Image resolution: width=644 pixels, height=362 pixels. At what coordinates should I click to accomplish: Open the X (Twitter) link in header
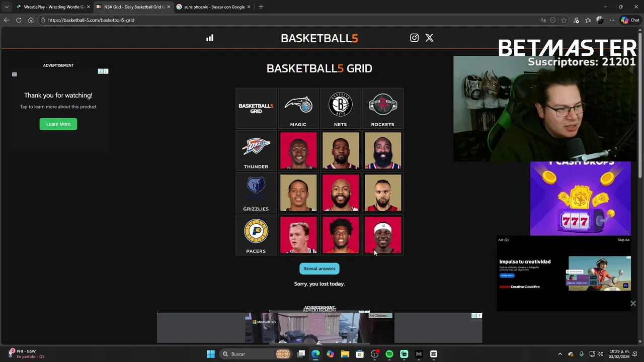pyautogui.click(x=429, y=38)
